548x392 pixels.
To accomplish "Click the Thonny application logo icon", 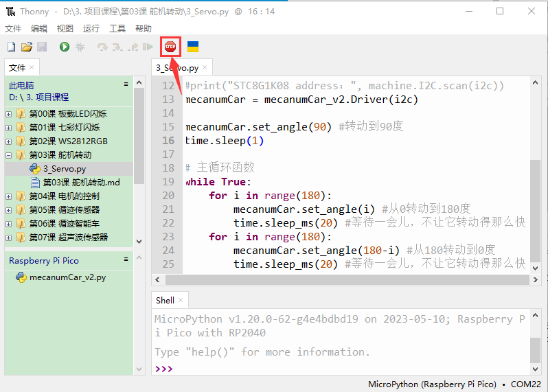I will pyautogui.click(x=11, y=12).
